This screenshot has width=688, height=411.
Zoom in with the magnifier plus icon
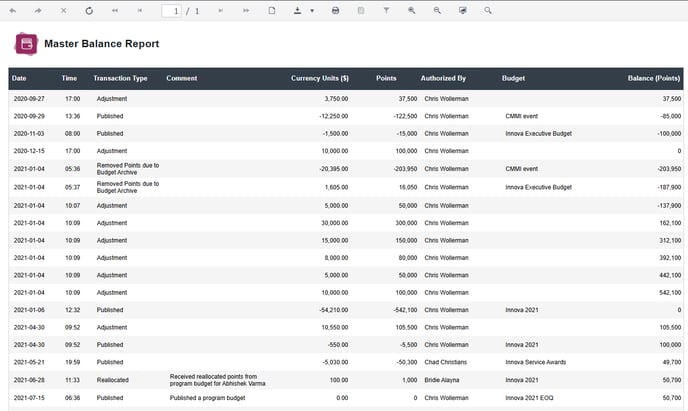[412, 11]
